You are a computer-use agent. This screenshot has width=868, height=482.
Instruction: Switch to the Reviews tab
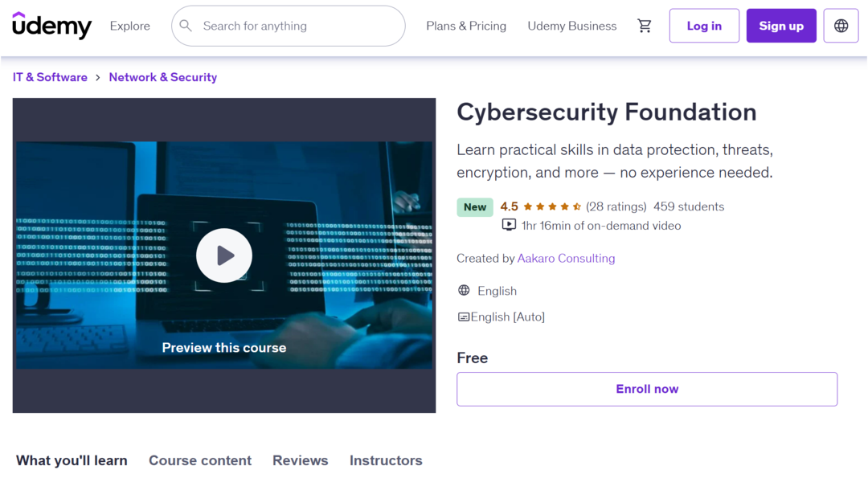(x=301, y=460)
